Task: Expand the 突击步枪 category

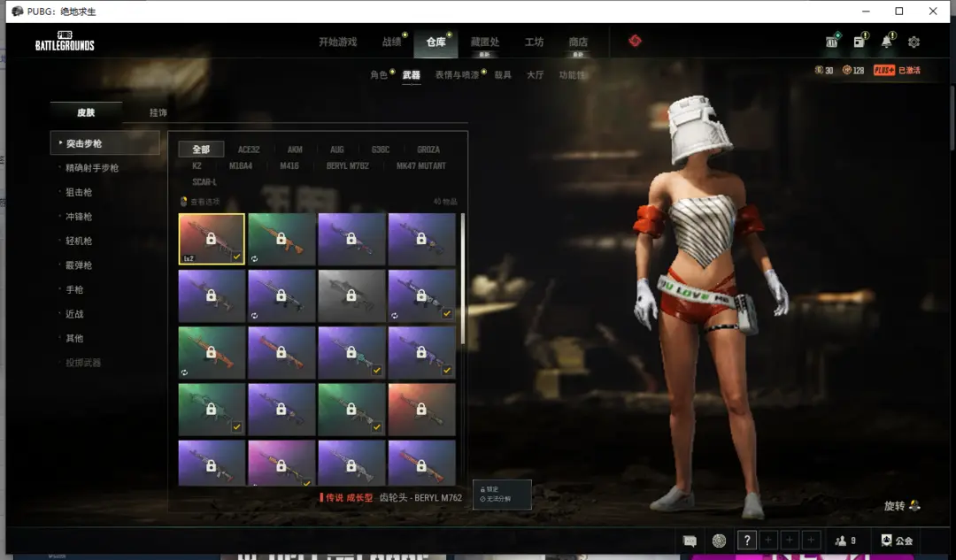Action: tap(104, 143)
